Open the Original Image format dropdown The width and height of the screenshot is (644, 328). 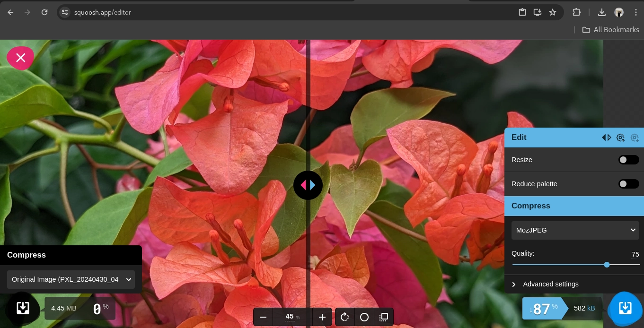click(71, 279)
